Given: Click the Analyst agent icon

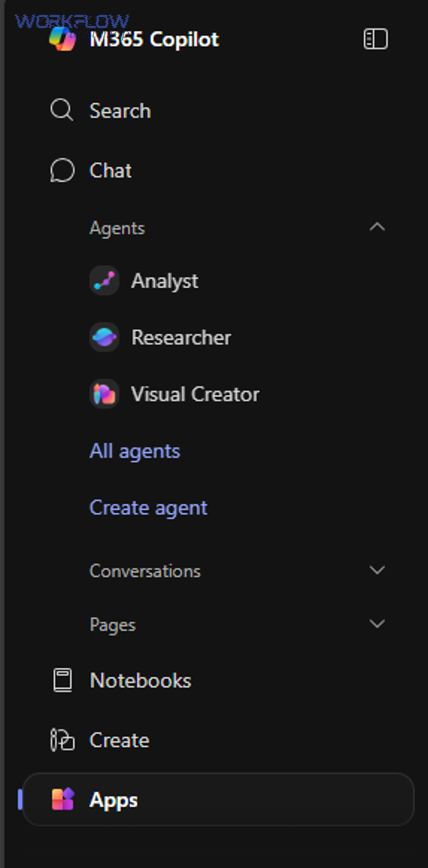Looking at the screenshot, I should click(x=104, y=281).
